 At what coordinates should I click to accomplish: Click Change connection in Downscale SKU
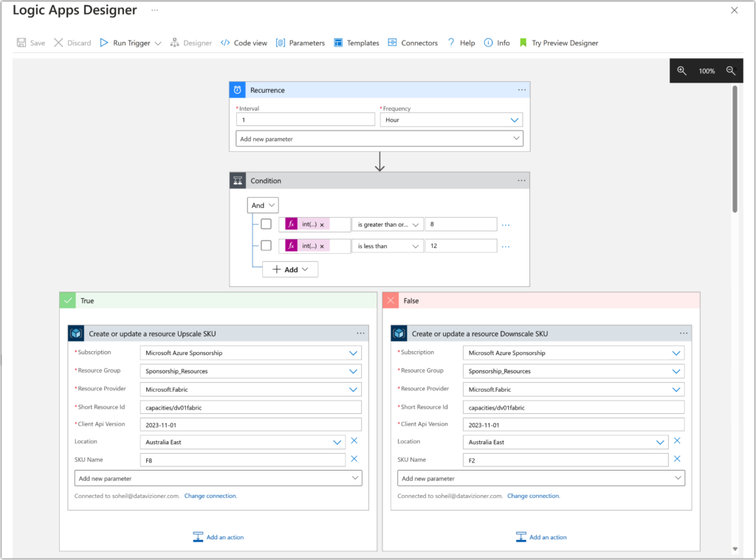pos(534,496)
